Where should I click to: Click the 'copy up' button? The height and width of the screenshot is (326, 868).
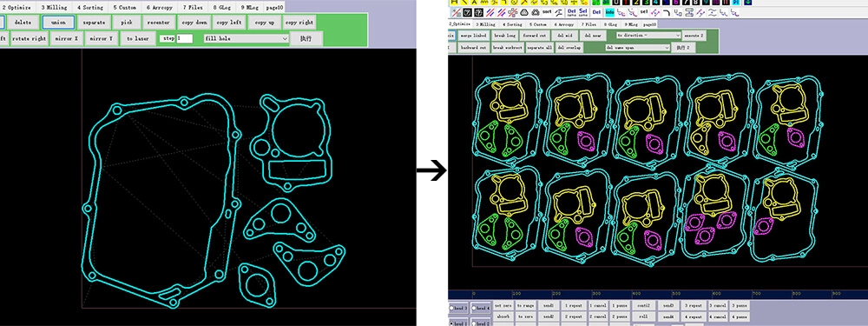[264, 23]
